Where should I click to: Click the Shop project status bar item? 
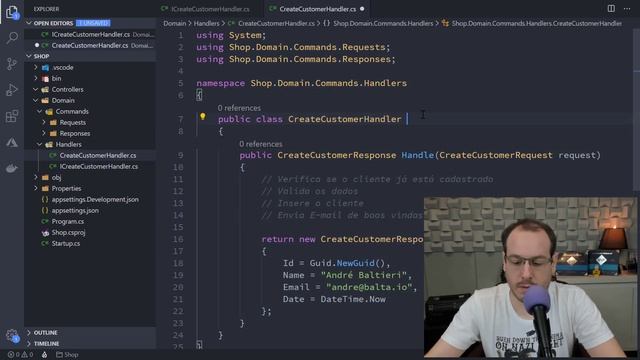click(x=67, y=355)
